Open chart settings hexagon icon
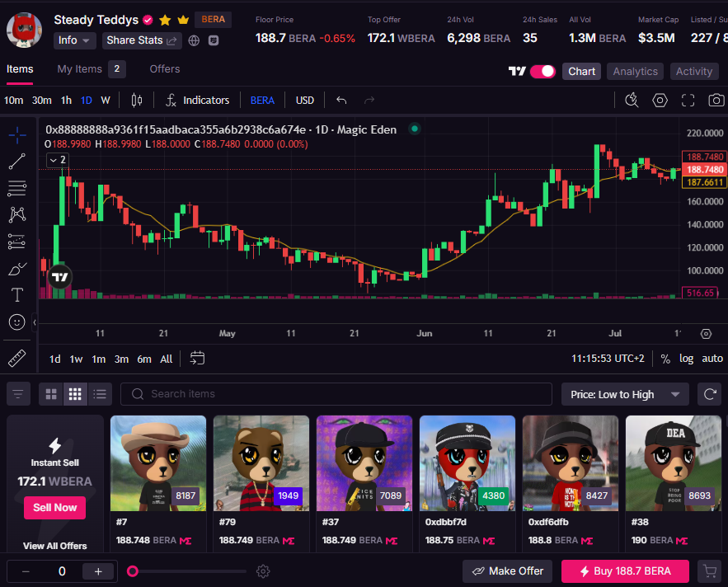728x587 pixels. (660, 100)
